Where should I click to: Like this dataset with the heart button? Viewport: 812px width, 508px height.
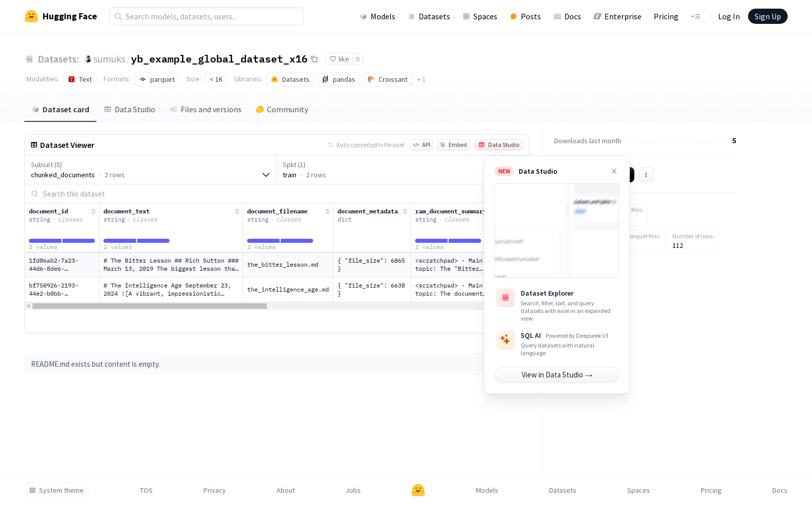[x=339, y=59]
